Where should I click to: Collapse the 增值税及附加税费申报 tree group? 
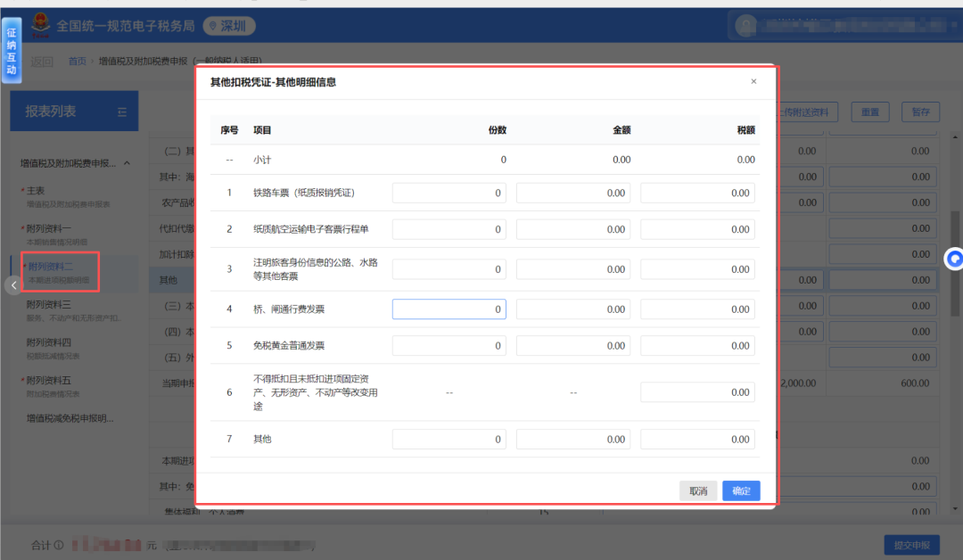[127, 163]
